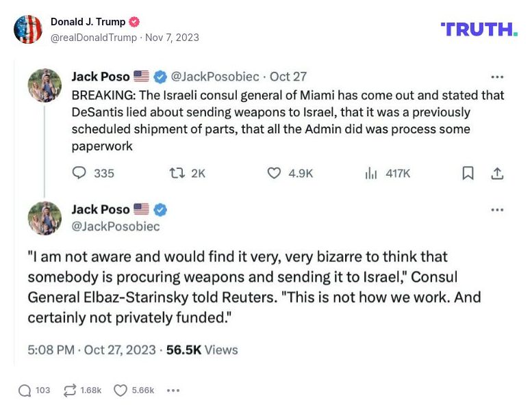Viewport: 532px width, 411px height.
Task: Like the post with the heart icon showing 5.66k
Action: 121,390
